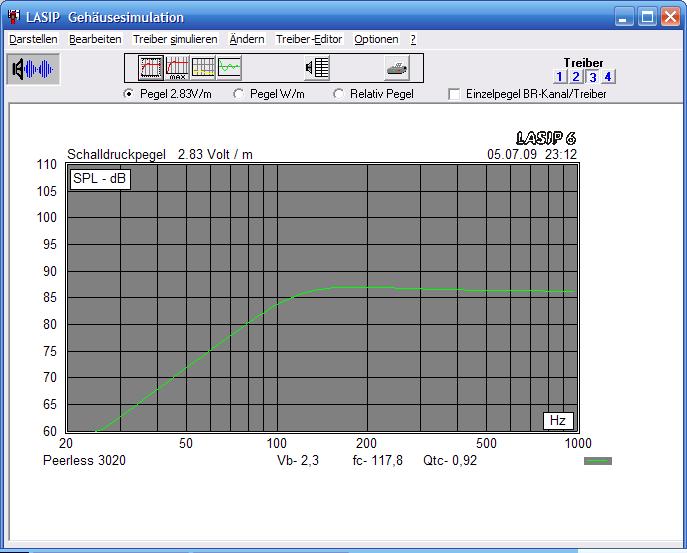Open the MAX level chart icon
Screen dimensions: 687x553
point(177,68)
